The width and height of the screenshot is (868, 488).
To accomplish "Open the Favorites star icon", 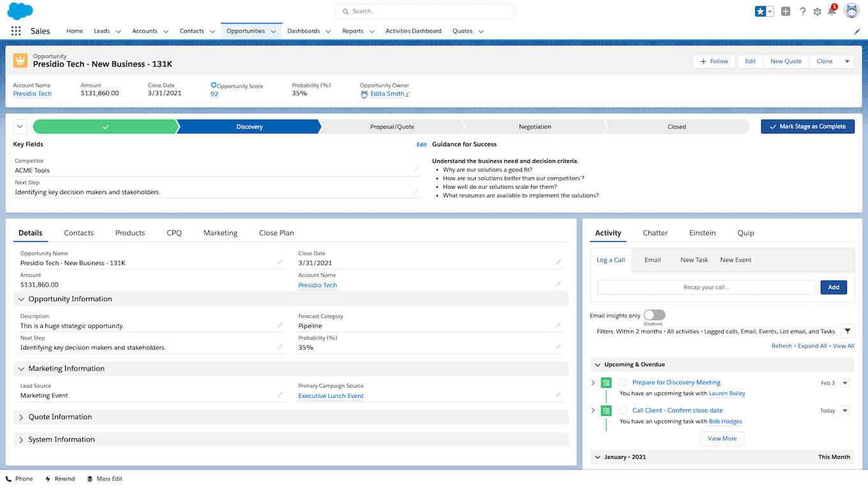I will click(x=760, y=11).
